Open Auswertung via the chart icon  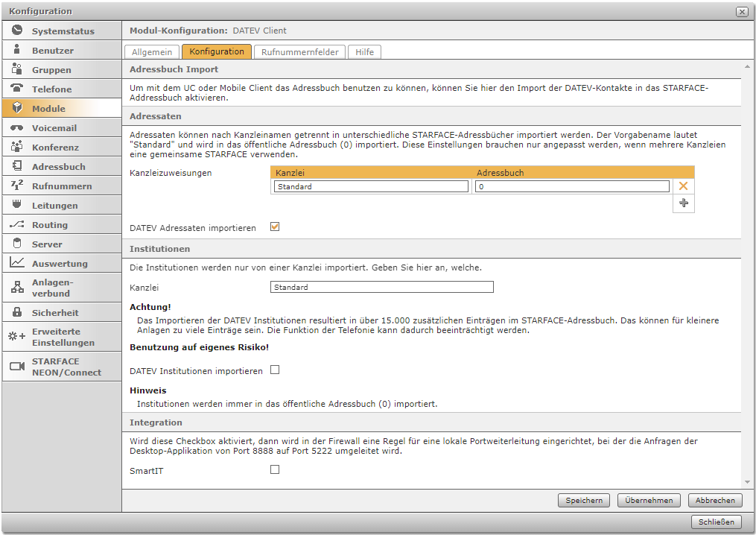pyautogui.click(x=17, y=263)
